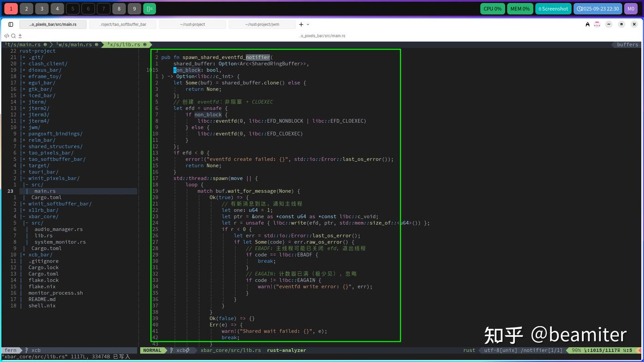Select the .roject/tao_softbuffer_bar tab
This screenshot has width=644, height=362.
pyautogui.click(x=123, y=25)
